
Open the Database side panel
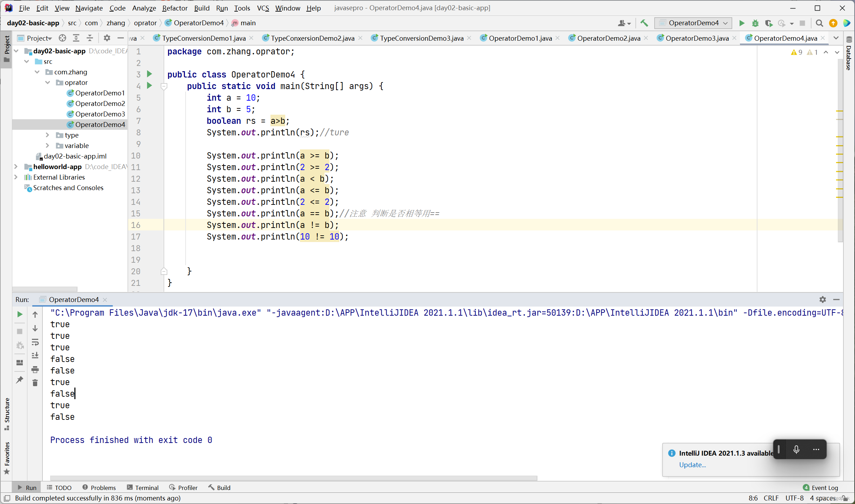(x=849, y=53)
